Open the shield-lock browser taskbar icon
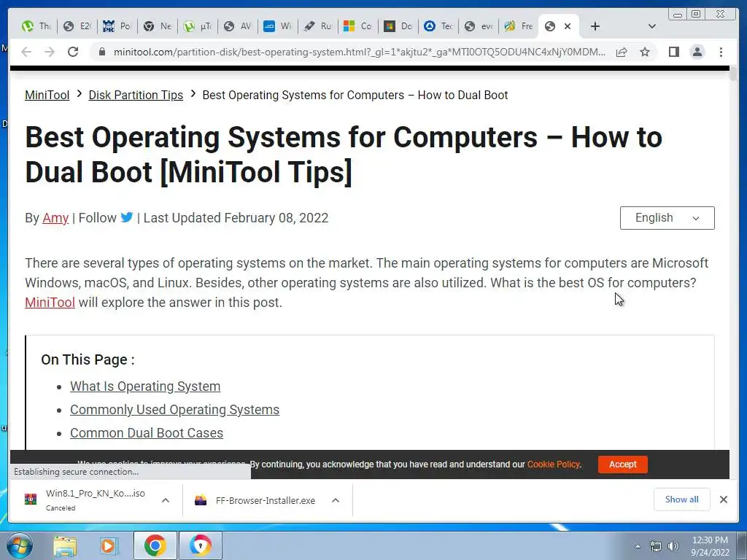The image size is (747, 560). pos(200,545)
